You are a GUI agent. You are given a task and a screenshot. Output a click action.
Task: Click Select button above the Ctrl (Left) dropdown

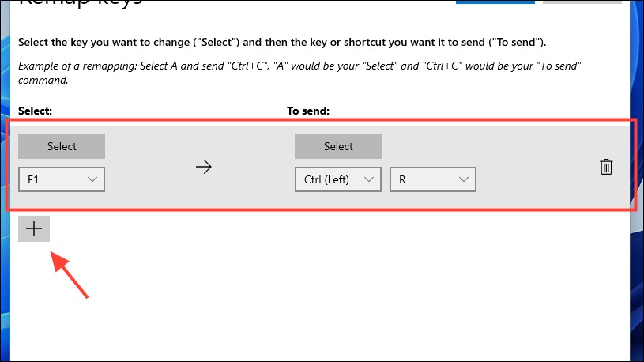pos(338,146)
